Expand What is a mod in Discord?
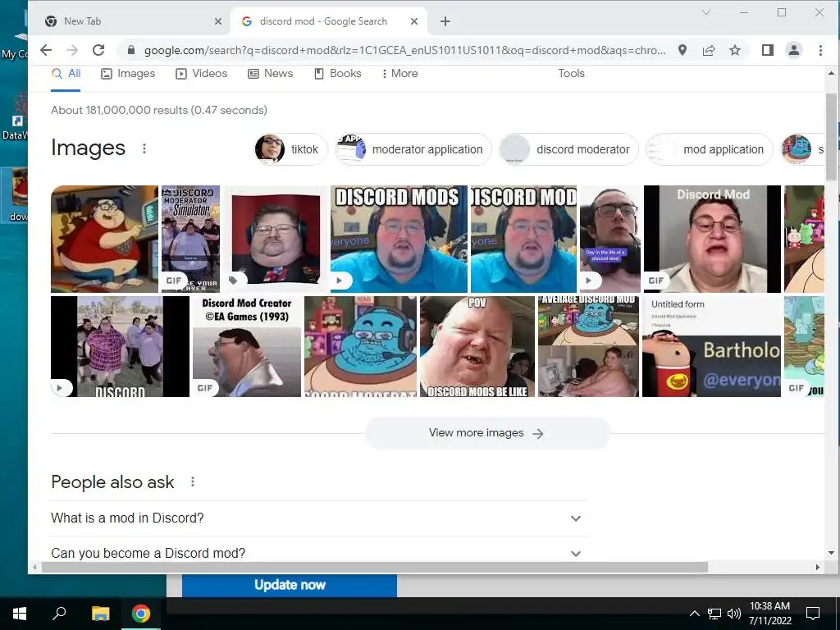Viewport: 840px width, 630px height. [318, 518]
